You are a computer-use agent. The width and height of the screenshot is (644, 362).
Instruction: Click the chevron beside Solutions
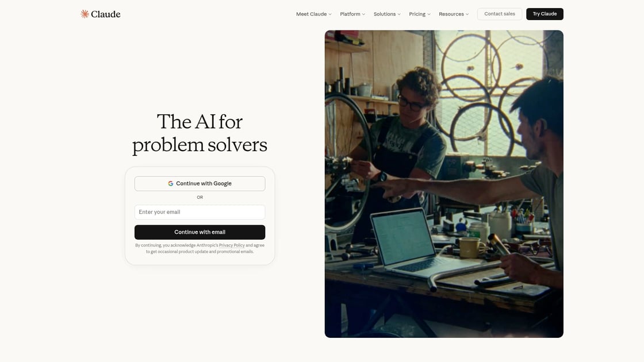pos(399,14)
